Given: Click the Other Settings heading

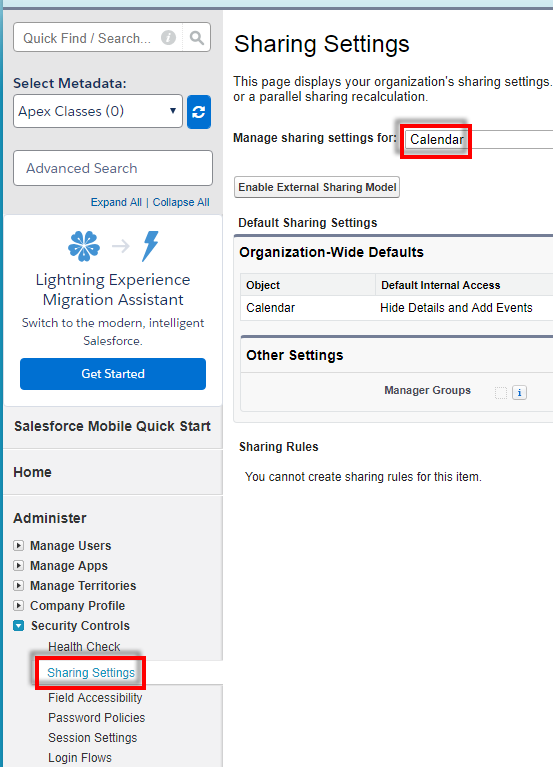Looking at the screenshot, I should (x=295, y=355).
